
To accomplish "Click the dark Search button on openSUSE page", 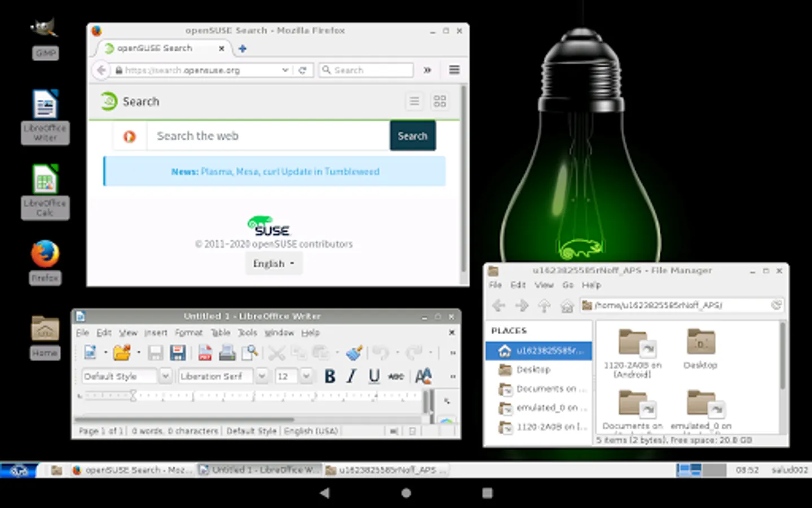I will (x=412, y=136).
